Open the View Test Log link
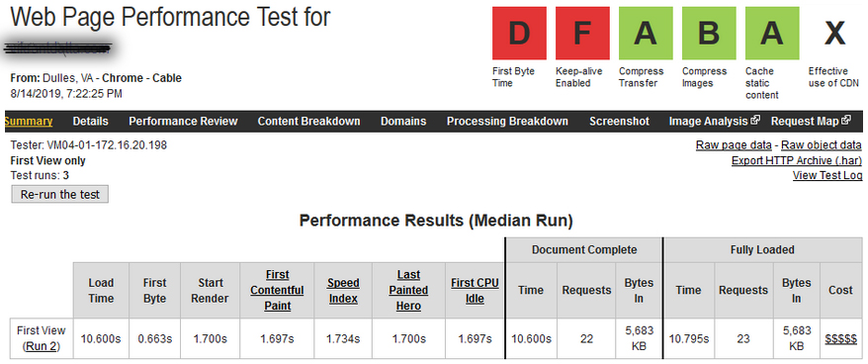This screenshot has height=364, width=868. [x=827, y=176]
